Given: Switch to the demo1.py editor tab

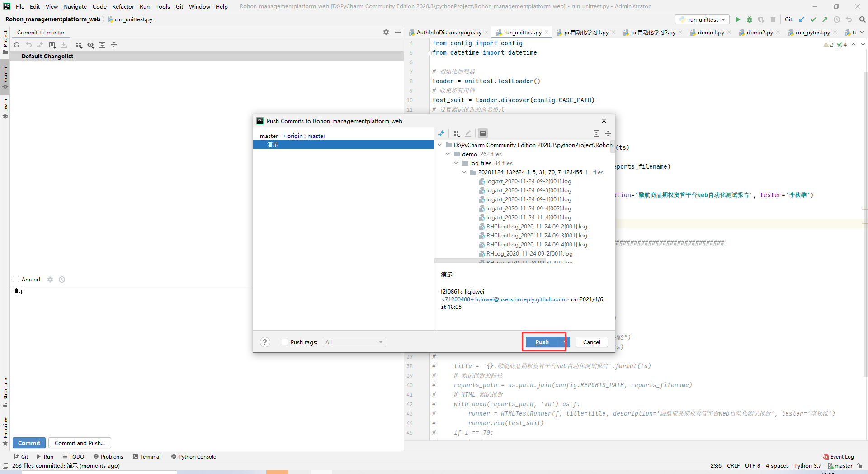Looking at the screenshot, I should point(711,32).
